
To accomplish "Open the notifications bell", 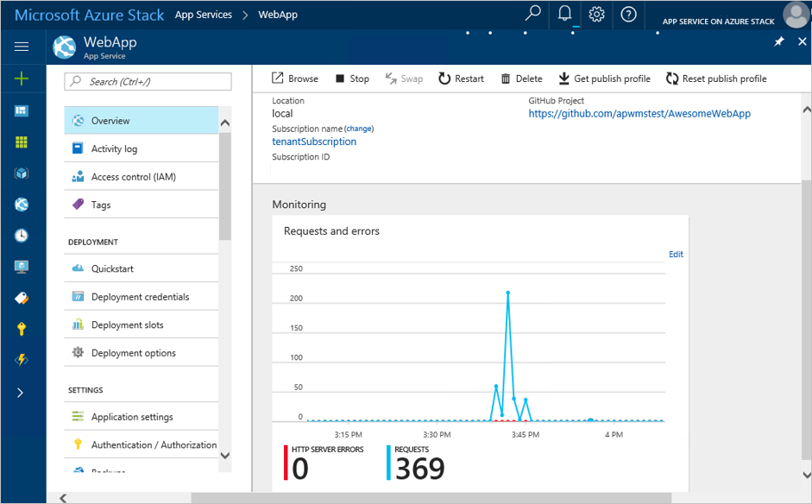I will coord(565,14).
